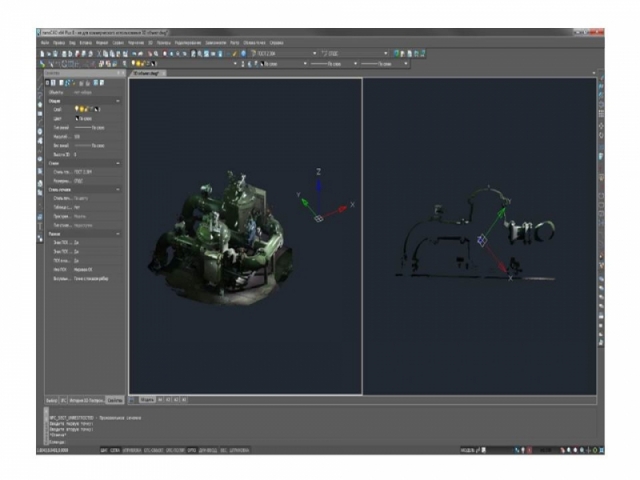Click the first icon in the top toolbar
The width and height of the screenshot is (640, 480).
click(43, 52)
